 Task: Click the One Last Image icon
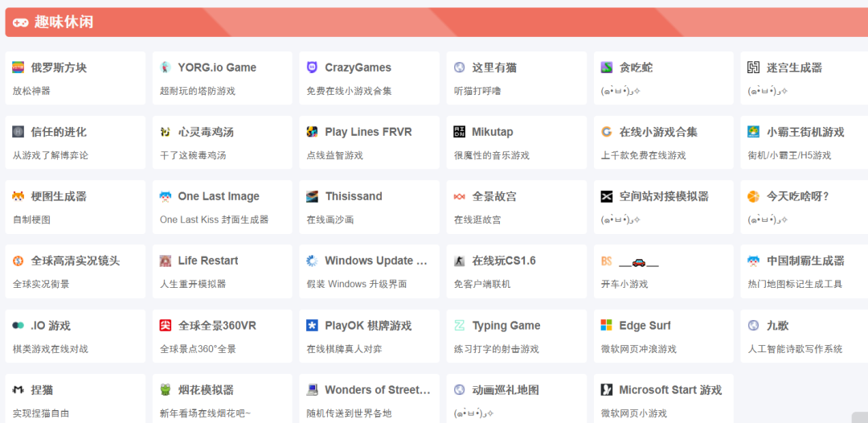[165, 196]
